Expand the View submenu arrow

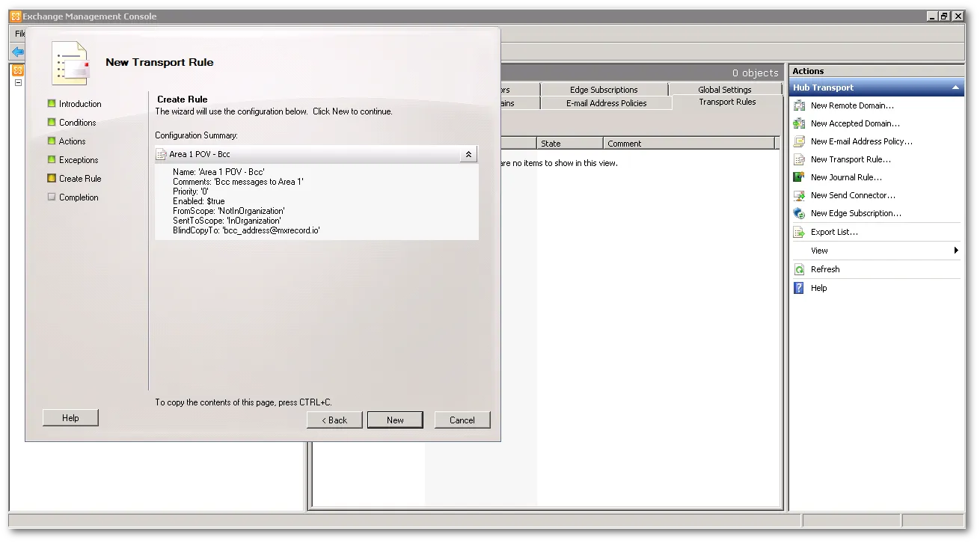(x=956, y=251)
